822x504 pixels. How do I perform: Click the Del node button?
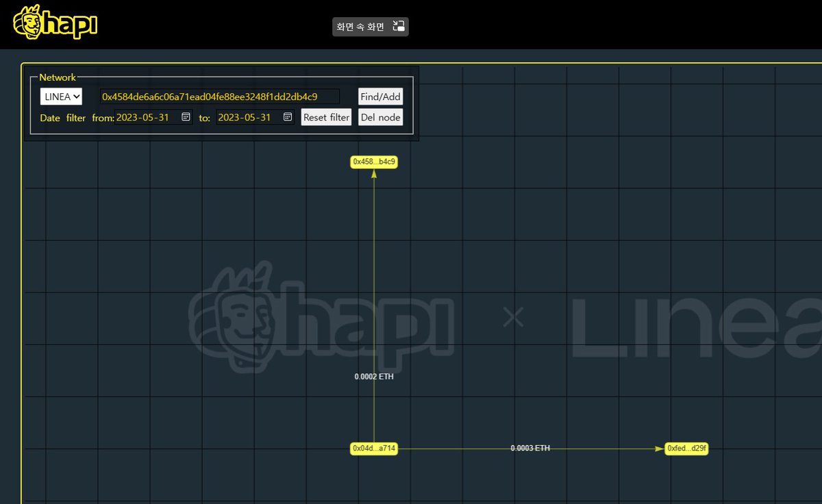tap(380, 117)
